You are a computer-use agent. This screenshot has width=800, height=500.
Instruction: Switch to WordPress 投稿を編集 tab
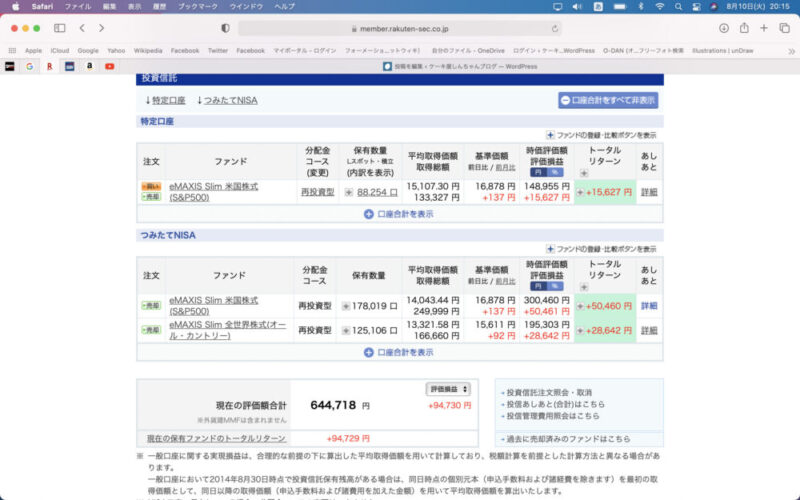click(x=460, y=66)
